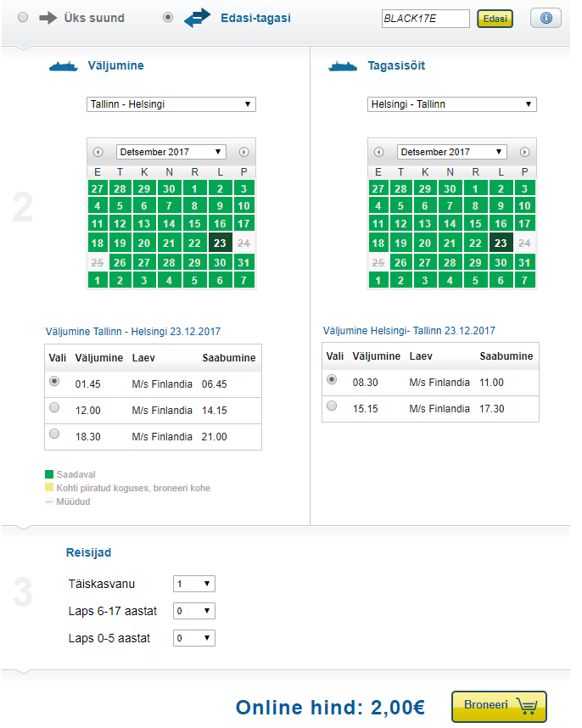Click the ship icon beside Tagasisõit
Viewport: 582px width, 728px height.
click(x=343, y=66)
